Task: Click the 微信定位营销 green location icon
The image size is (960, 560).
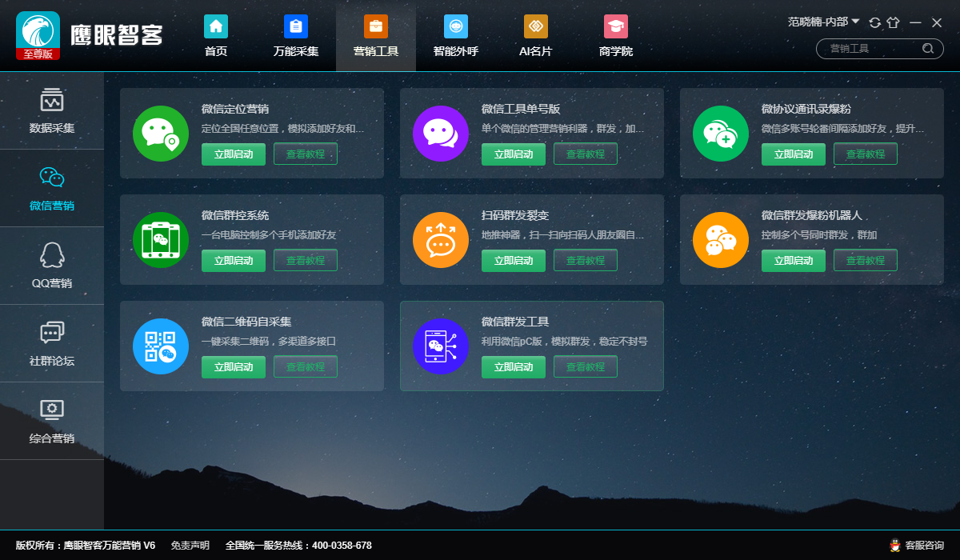Action: pyautogui.click(x=161, y=133)
